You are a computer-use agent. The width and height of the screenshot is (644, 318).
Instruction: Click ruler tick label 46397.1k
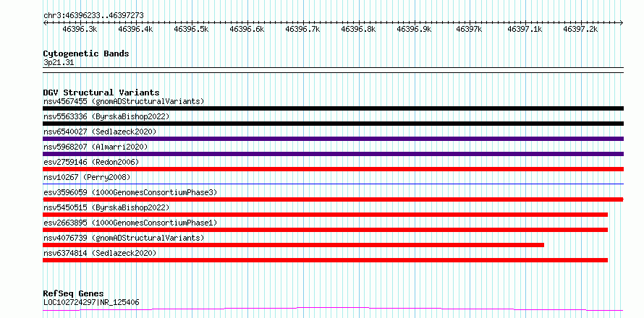click(525, 29)
